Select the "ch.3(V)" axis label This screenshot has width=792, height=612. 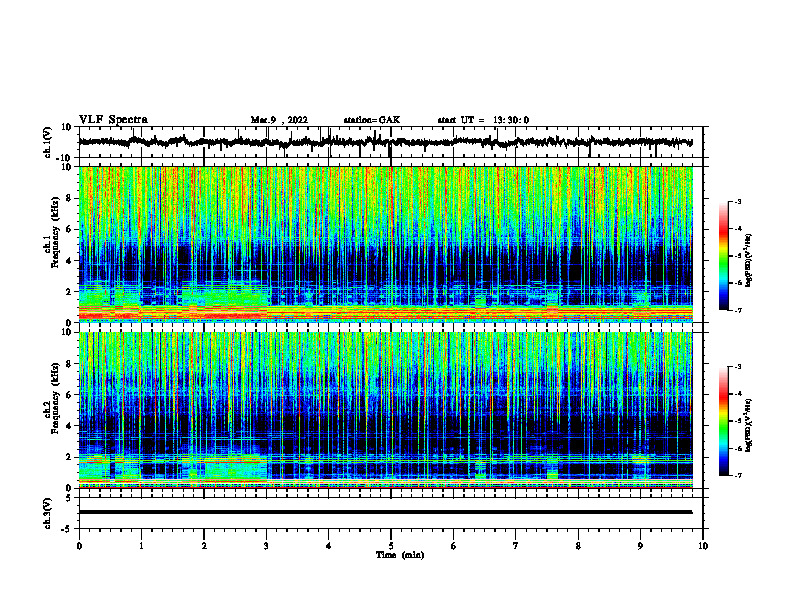coord(48,514)
